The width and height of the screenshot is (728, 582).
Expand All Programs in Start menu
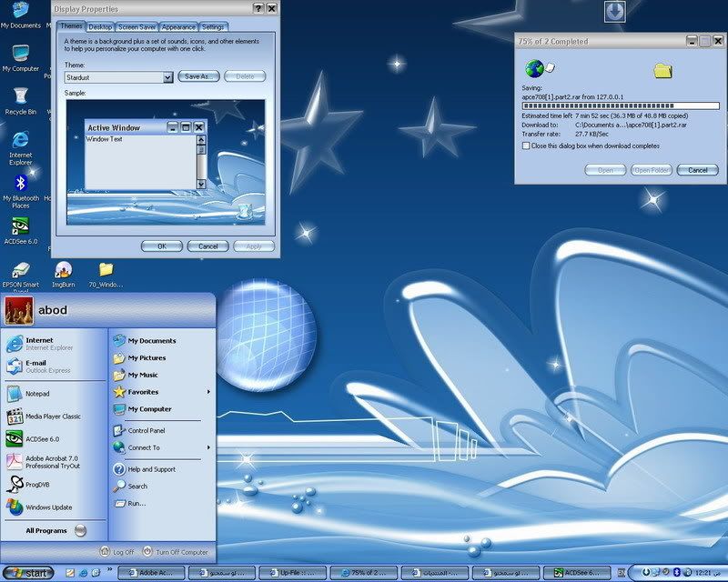point(55,530)
